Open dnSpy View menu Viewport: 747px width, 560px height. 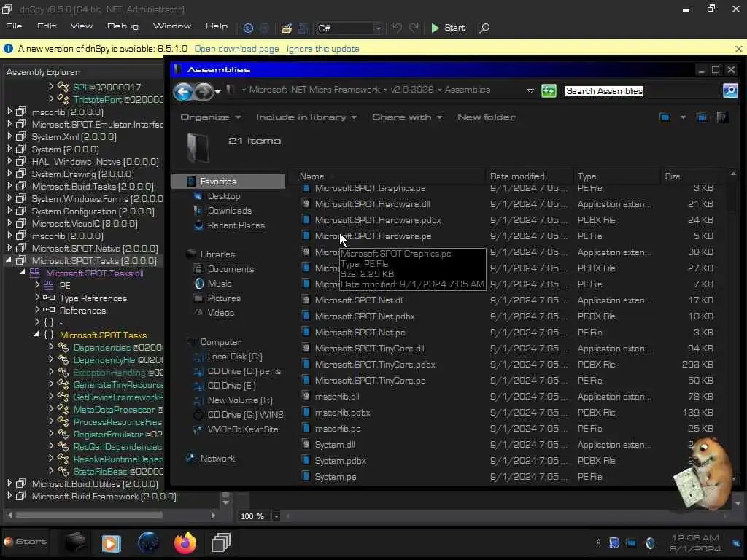click(x=82, y=26)
